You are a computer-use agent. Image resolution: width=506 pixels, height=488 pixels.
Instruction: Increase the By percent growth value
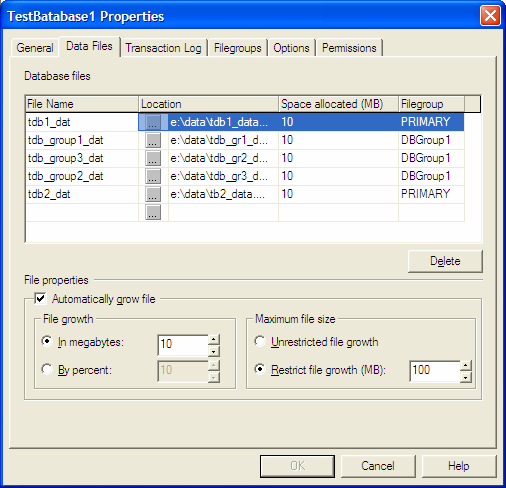coord(214,366)
